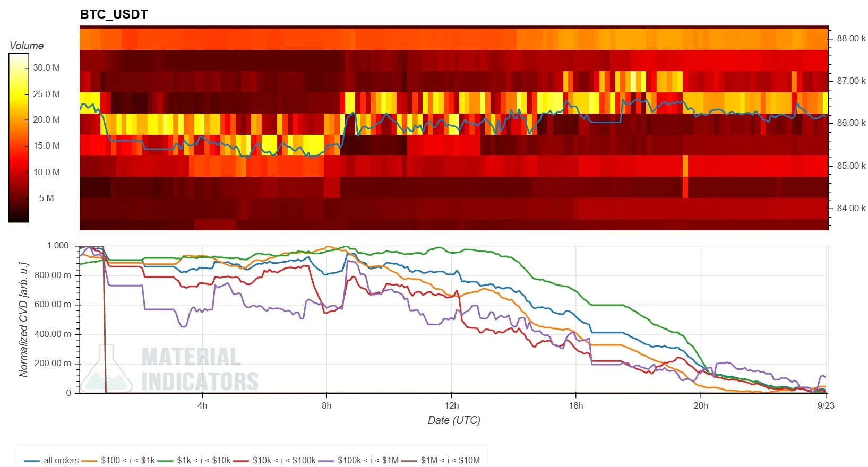Toggle the 'all orders' legend entry
Viewport: 868px width, 467px height.
pyautogui.click(x=51, y=460)
